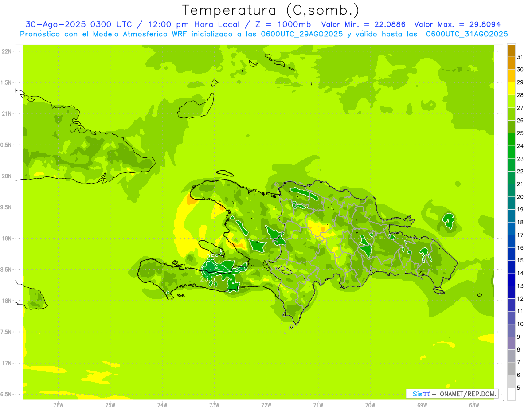Click the 73W longitude axis label
532x411 pixels.
[x=214, y=405]
